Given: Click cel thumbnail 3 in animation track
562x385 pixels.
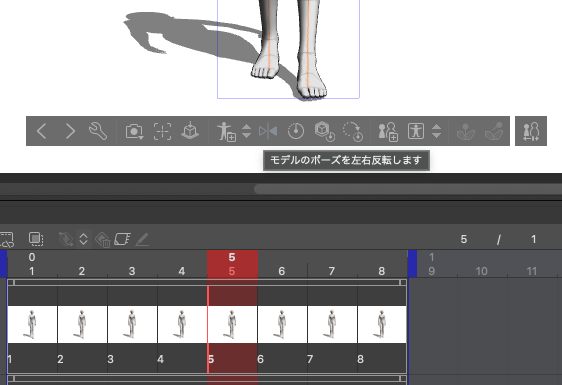Looking at the screenshot, I should click(x=132, y=324).
